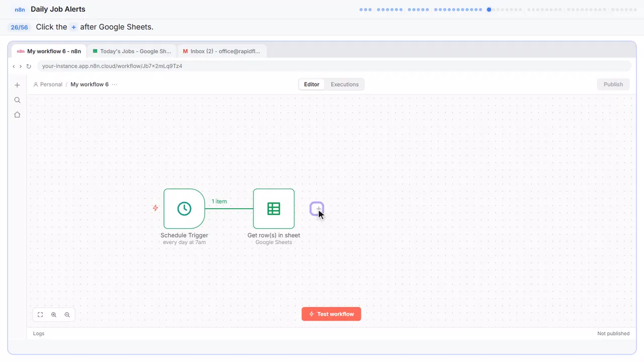Open the add-new plus in the left sidebar

[x=17, y=85]
